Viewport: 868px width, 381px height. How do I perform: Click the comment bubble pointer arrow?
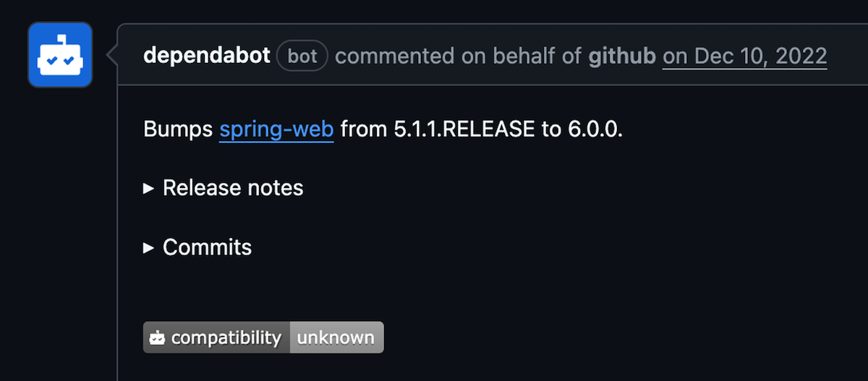112,55
